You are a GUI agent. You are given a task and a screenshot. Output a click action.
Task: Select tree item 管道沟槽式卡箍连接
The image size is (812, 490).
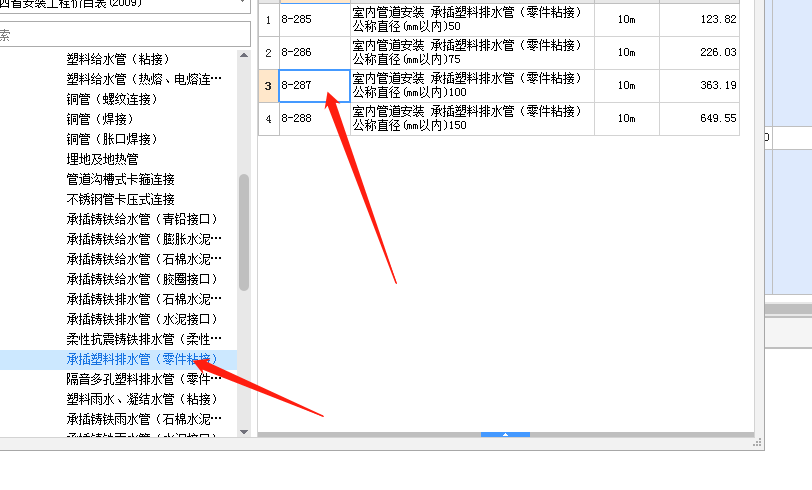[121, 179]
